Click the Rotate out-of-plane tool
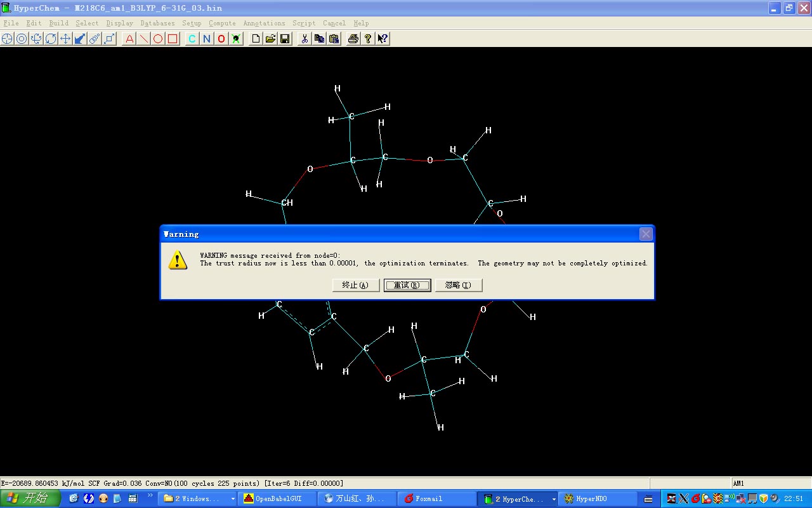The image size is (812, 508). (36, 39)
